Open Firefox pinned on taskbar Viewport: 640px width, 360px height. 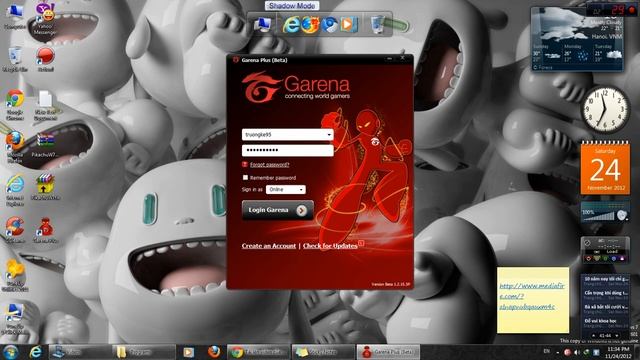coord(213,352)
